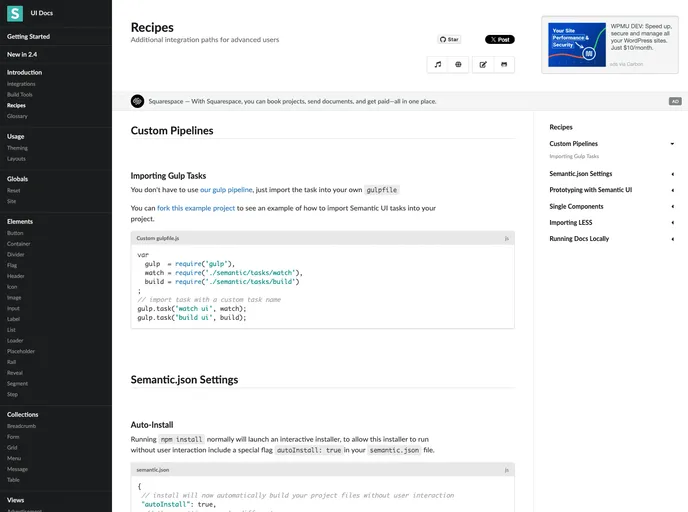Click the globe language icon button
The height and width of the screenshot is (512, 688).
[x=458, y=64]
